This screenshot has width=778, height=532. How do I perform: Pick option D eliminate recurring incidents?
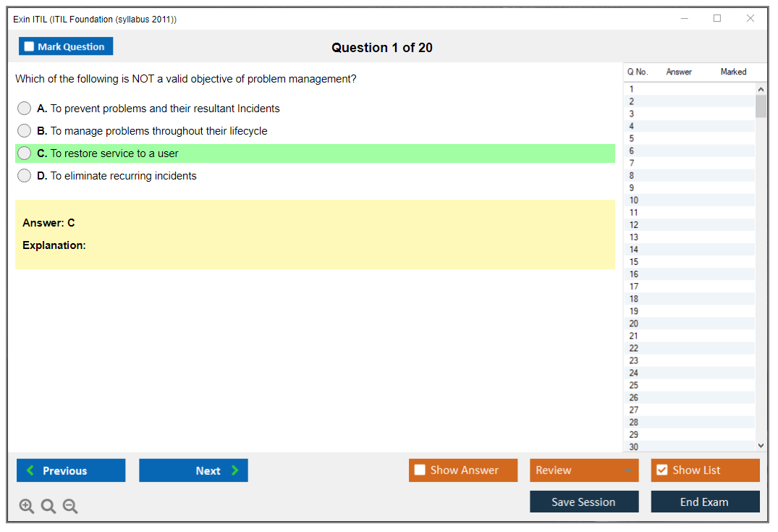coord(25,176)
